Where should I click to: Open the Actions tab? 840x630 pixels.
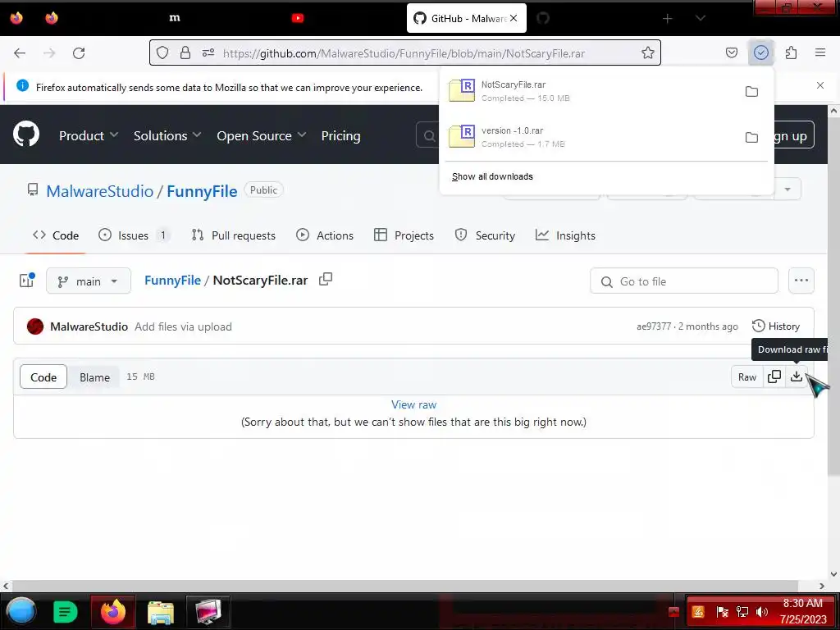(x=325, y=235)
